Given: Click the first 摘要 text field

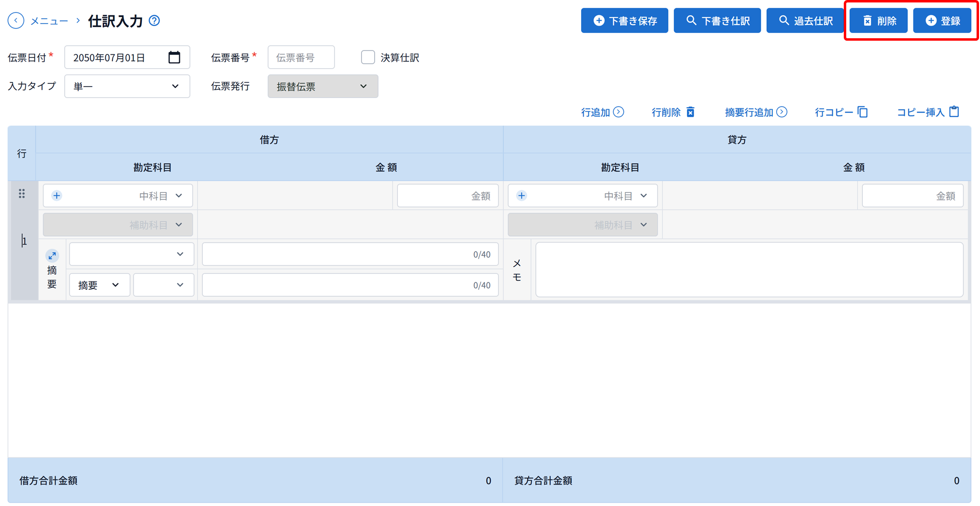Looking at the screenshot, I should point(350,254).
